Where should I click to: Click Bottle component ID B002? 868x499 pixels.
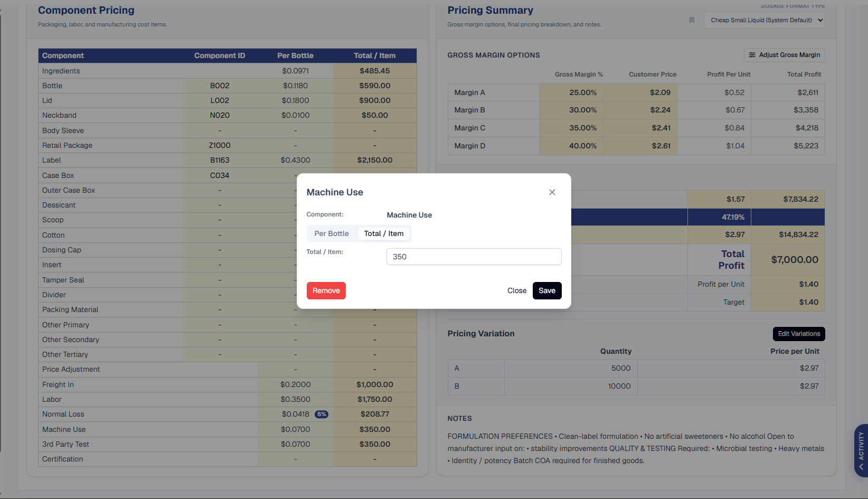220,86
